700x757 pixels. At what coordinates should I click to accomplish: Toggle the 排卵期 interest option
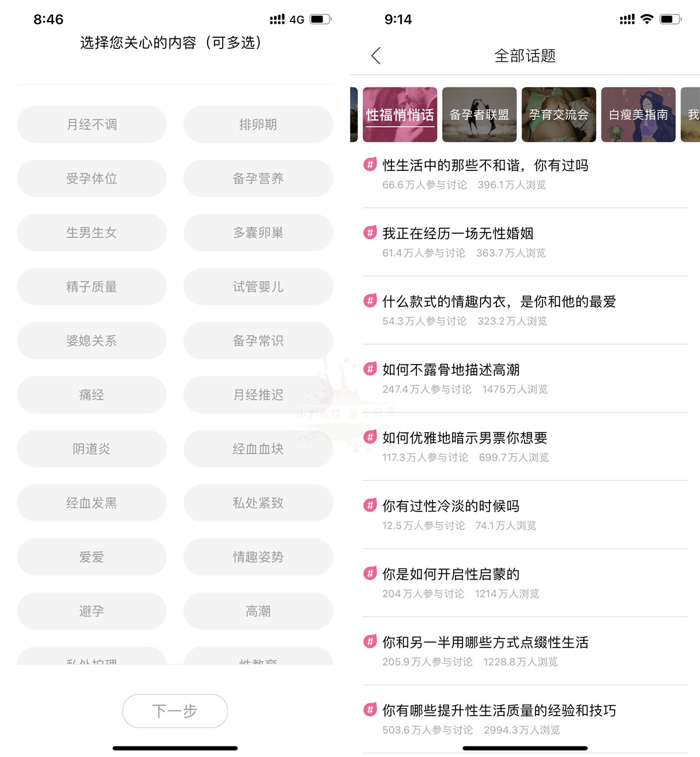point(258,124)
